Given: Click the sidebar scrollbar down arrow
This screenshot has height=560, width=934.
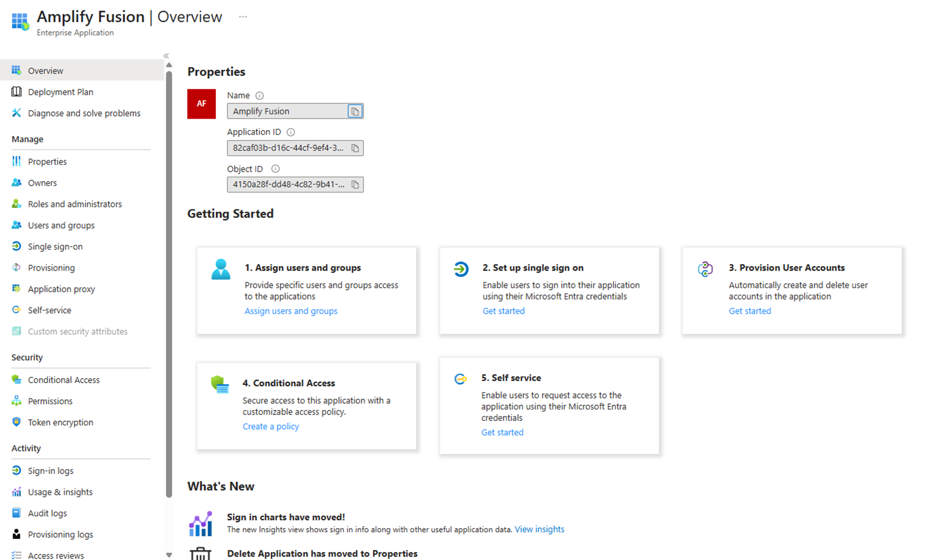Looking at the screenshot, I should click(x=169, y=555).
